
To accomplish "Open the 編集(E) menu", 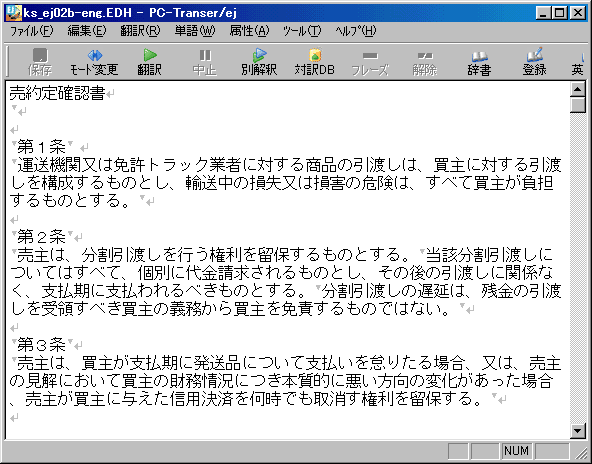I will [x=87, y=31].
